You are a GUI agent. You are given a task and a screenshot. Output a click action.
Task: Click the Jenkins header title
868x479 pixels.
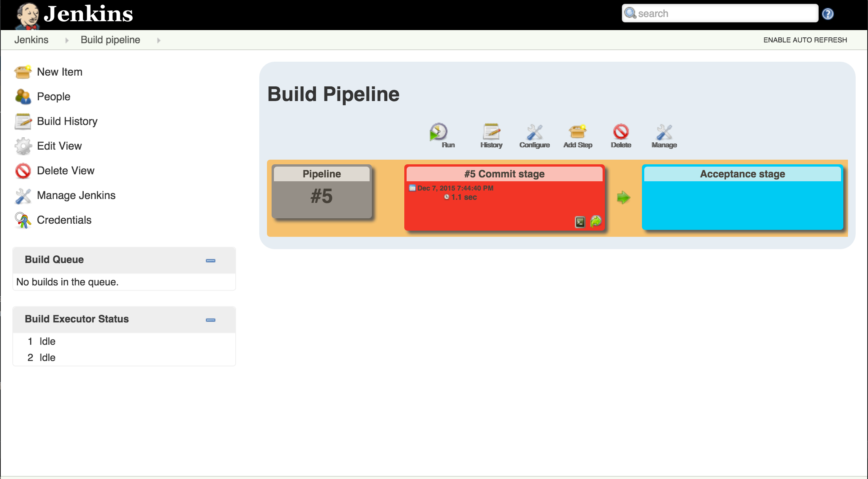coord(88,14)
